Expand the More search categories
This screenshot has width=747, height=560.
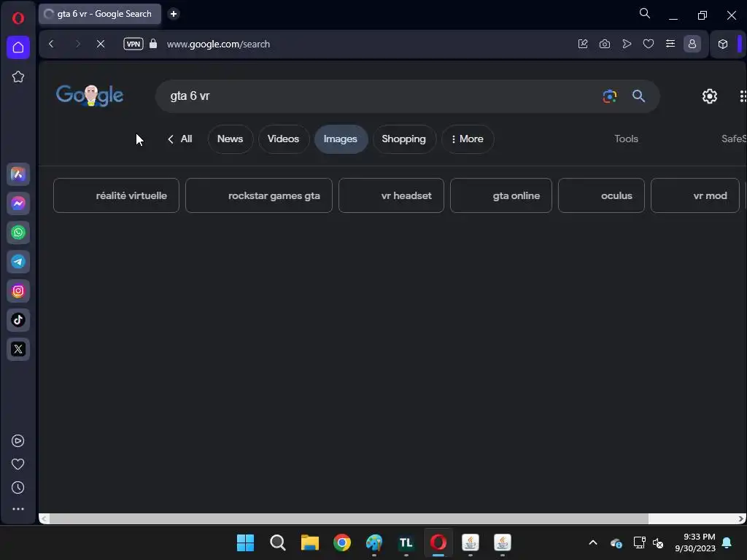(468, 139)
